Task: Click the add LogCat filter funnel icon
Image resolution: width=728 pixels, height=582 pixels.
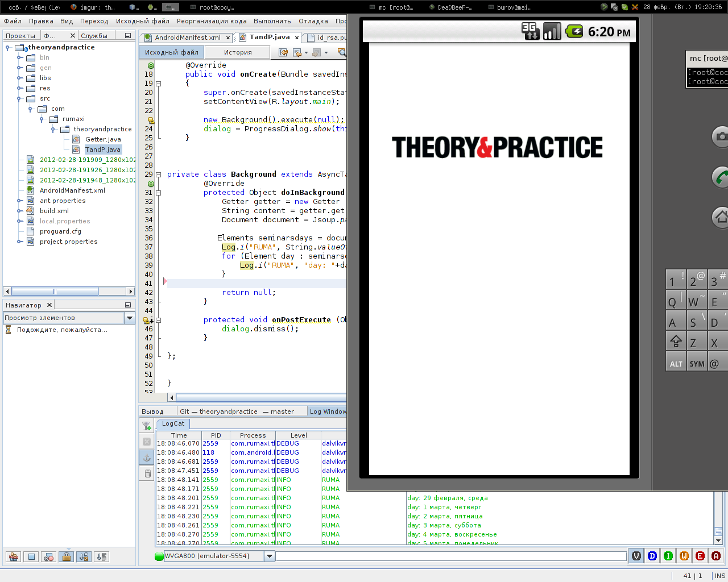Action: (x=146, y=425)
